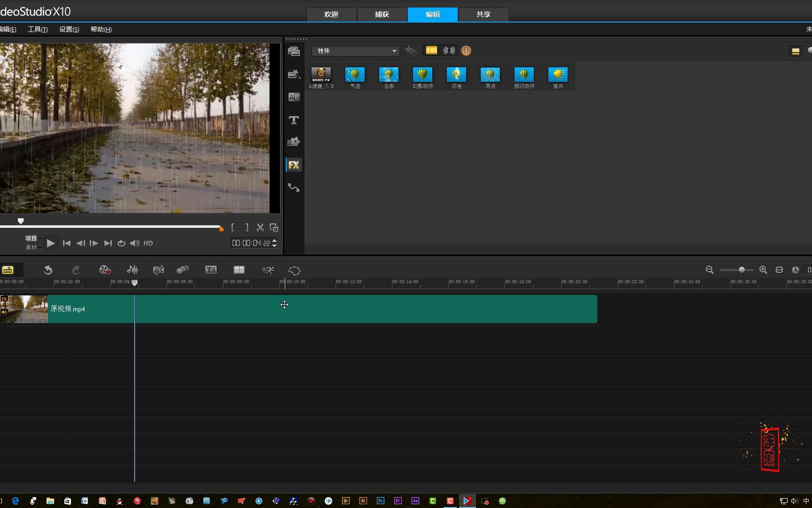The width and height of the screenshot is (812, 508).
Task: Open the time remapping runner icon
Action: [x=268, y=270]
